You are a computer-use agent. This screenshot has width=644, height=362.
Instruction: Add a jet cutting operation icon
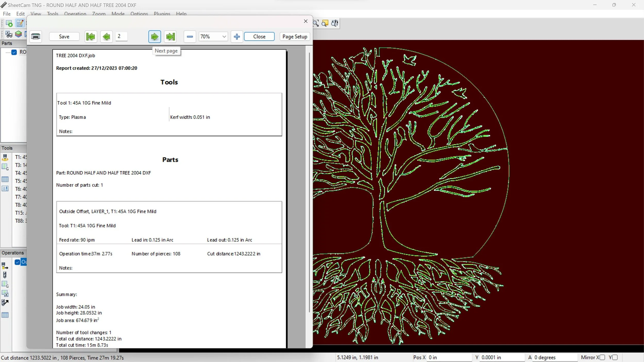pos(5,266)
